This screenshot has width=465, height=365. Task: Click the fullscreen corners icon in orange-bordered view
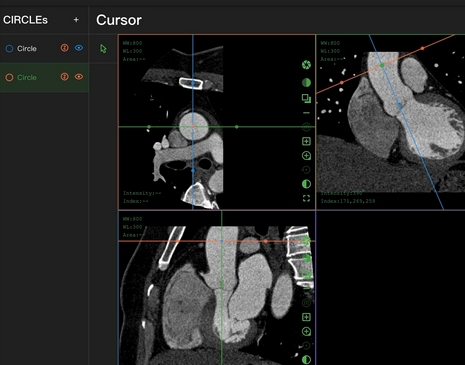coord(306,198)
